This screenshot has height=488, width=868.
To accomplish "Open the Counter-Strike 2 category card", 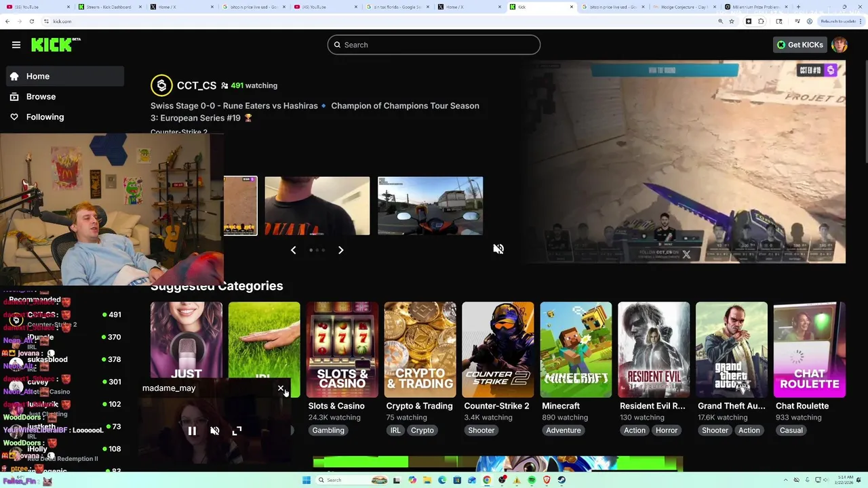I will pos(498,350).
